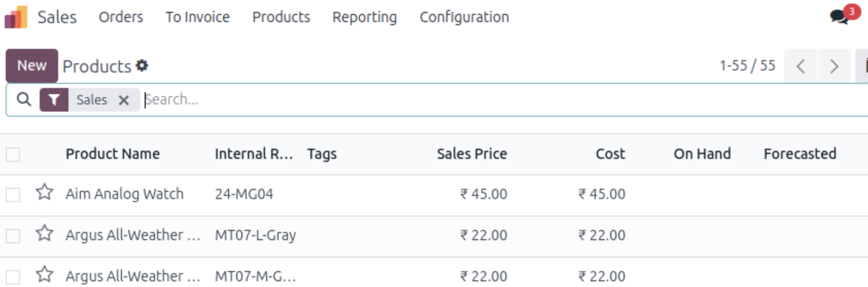Star Aim Analog Watch as favorite

(45, 193)
